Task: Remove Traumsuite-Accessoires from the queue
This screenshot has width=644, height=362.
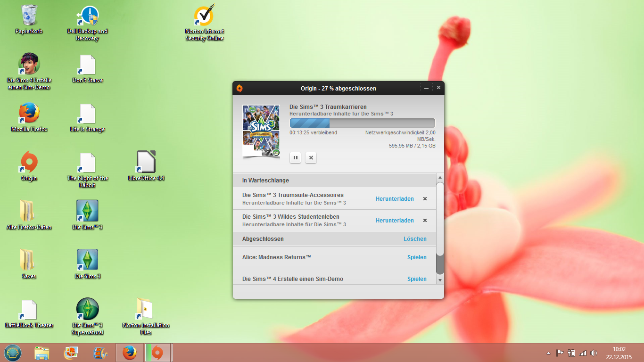Action: [425, 199]
